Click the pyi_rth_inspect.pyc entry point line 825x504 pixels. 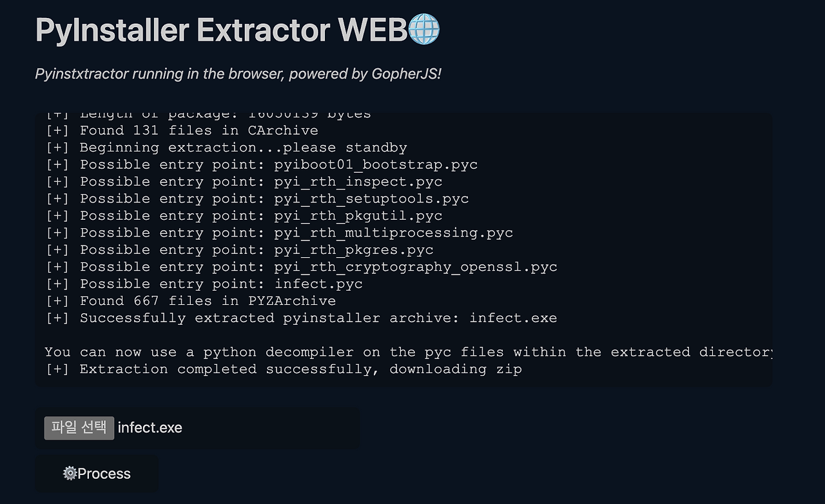click(244, 182)
